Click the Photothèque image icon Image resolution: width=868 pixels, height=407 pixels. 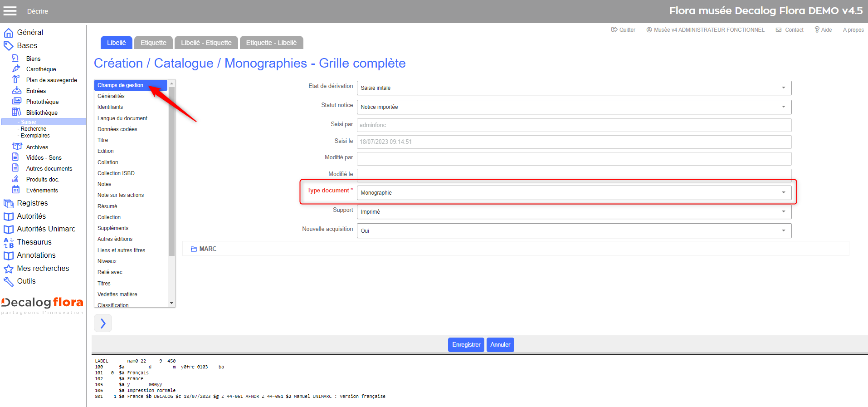tap(17, 101)
